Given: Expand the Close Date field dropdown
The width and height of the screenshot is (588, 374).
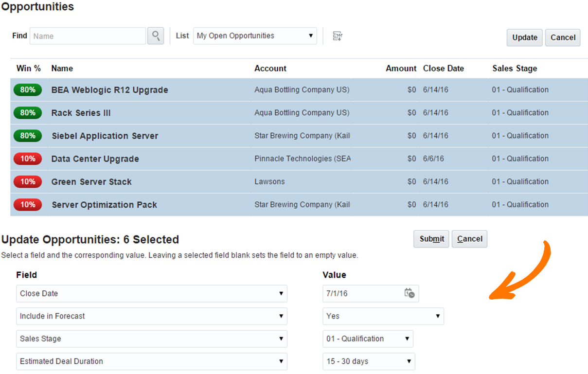Looking at the screenshot, I should [x=152, y=294].
